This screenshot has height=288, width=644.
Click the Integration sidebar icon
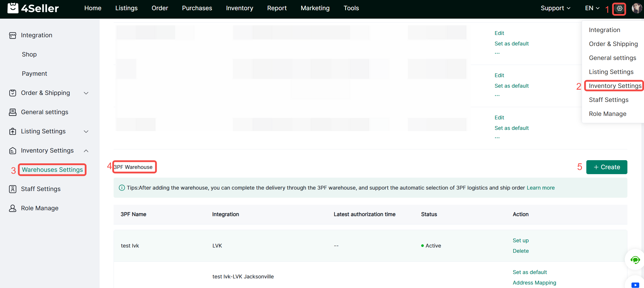pos(13,35)
